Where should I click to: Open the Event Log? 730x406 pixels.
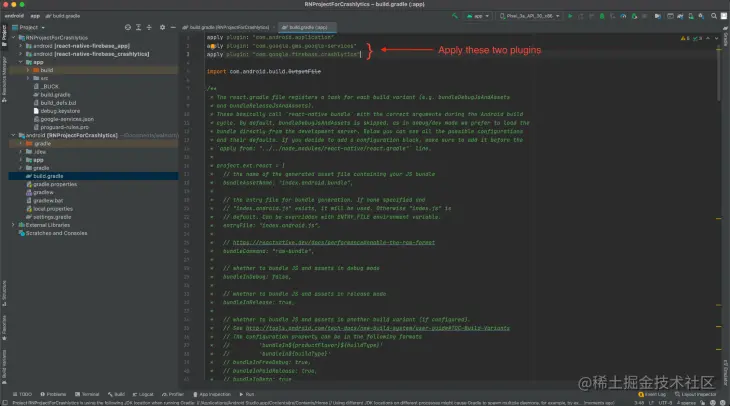[x=652, y=394]
